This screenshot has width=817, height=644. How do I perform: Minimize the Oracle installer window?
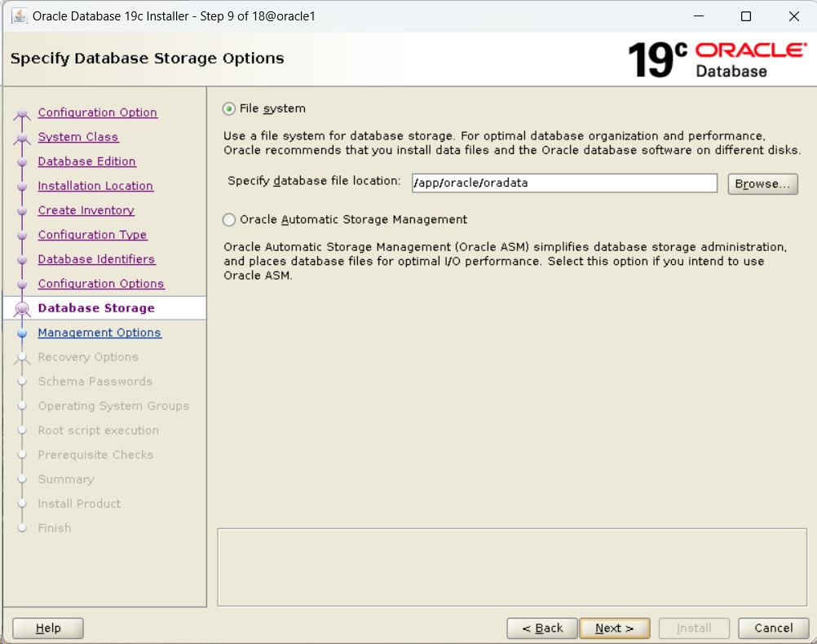click(x=698, y=16)
